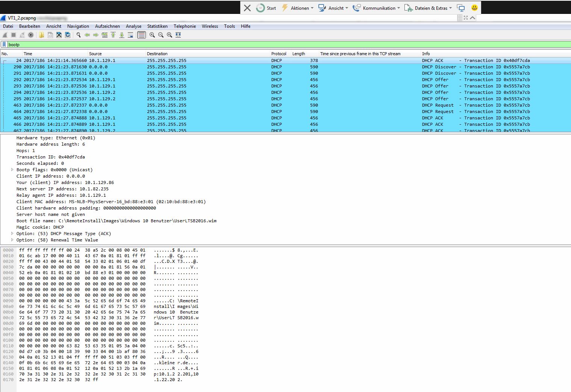Sort packets by Destination column
The image size is (571, 392).
pyautogui.click(x=208, y=54)
